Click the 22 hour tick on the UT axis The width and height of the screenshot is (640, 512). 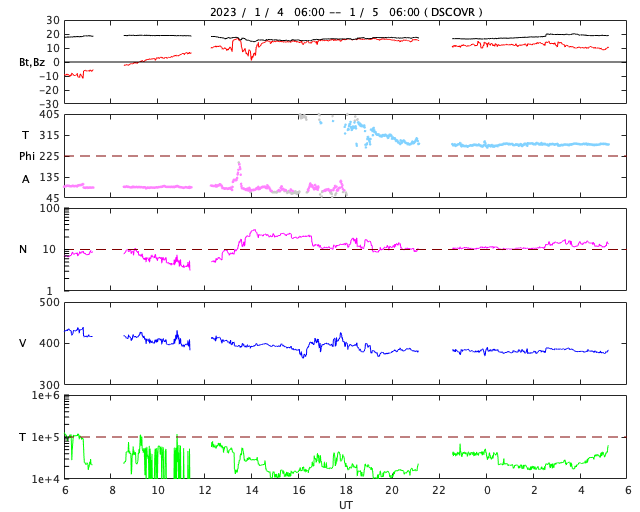[x=439, y=490]
